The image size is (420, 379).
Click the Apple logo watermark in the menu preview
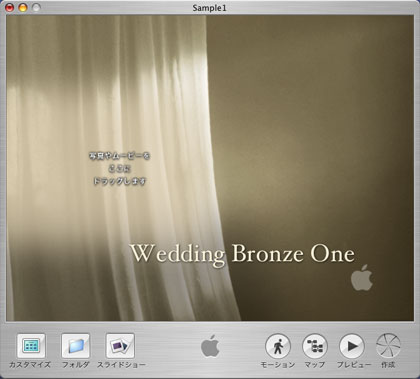point(362,278)
